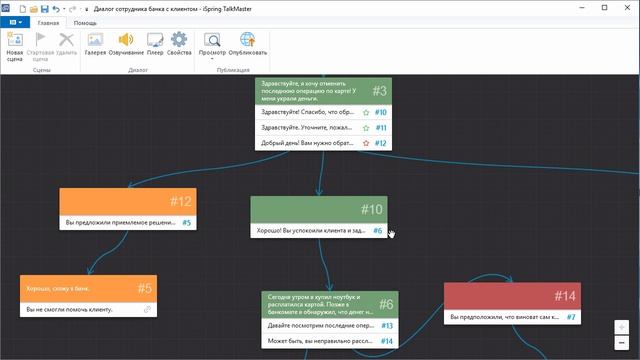
Task: Open the customize quick access toolbar arrow
Action: pyautogui.click(x=87, y=9)
